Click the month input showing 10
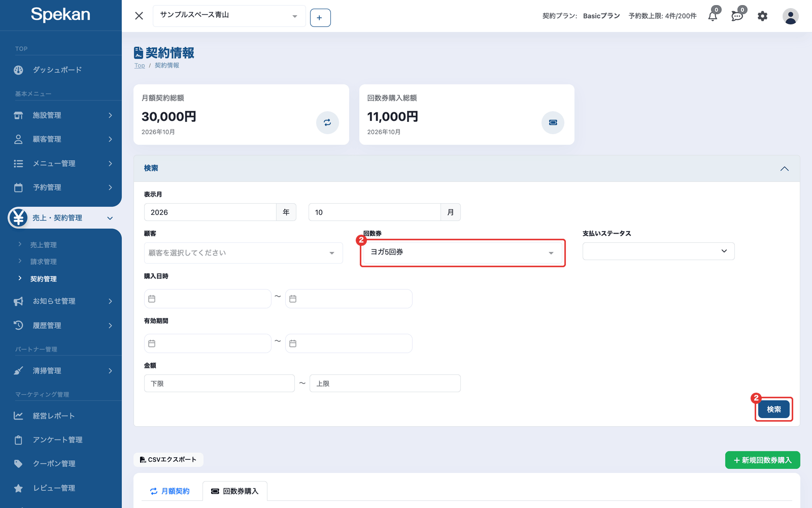 375,212
